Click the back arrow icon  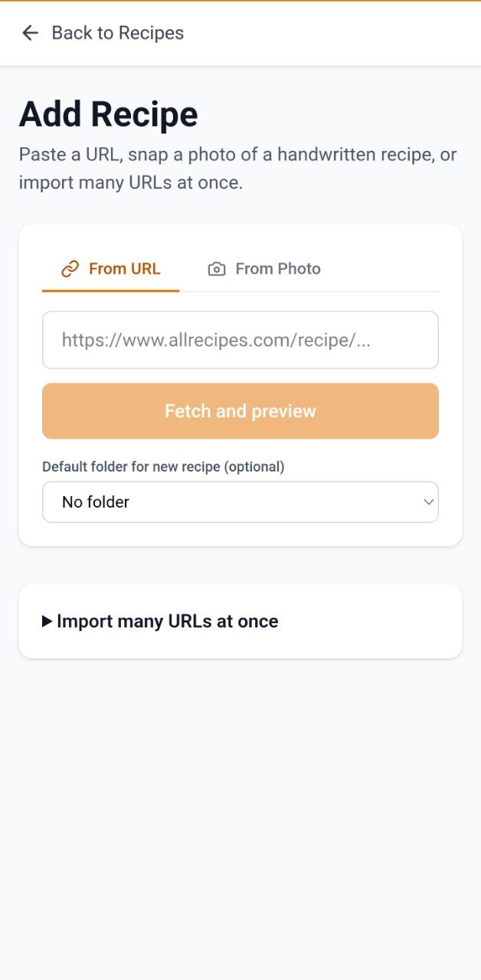tap(30, 33)
